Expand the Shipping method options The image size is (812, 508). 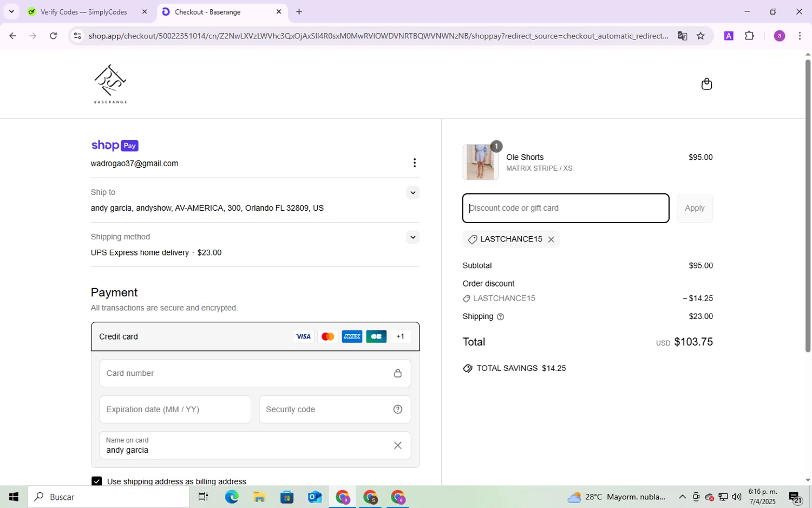pos(413,237)
